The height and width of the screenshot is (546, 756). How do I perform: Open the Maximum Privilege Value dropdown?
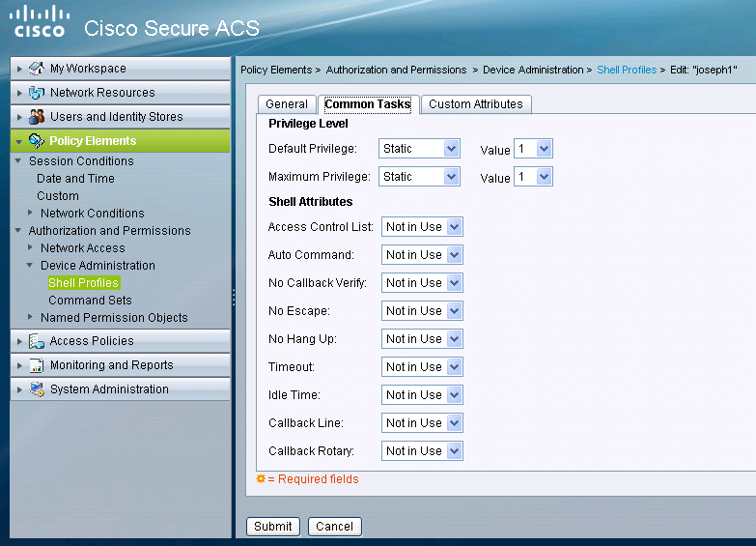coord(533,177)
